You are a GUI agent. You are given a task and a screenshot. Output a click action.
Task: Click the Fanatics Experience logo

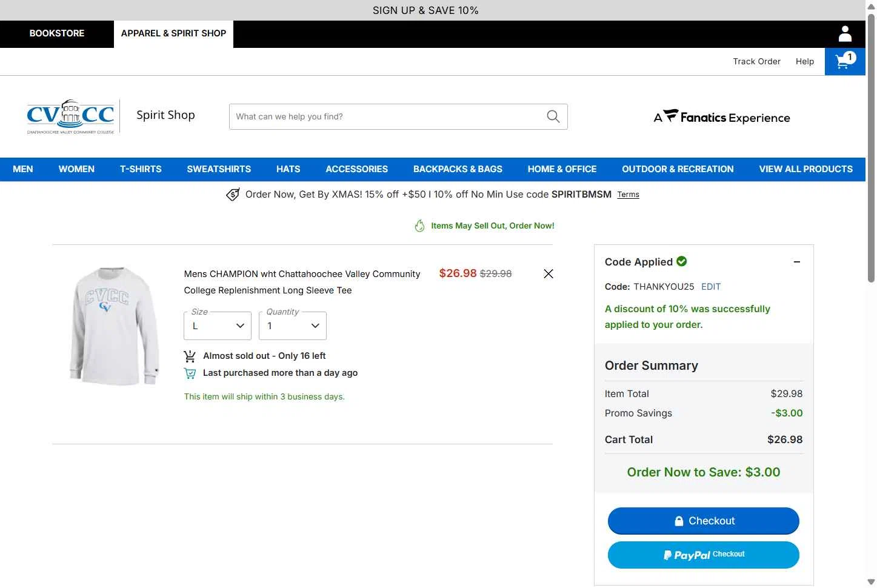coord(722,117)
